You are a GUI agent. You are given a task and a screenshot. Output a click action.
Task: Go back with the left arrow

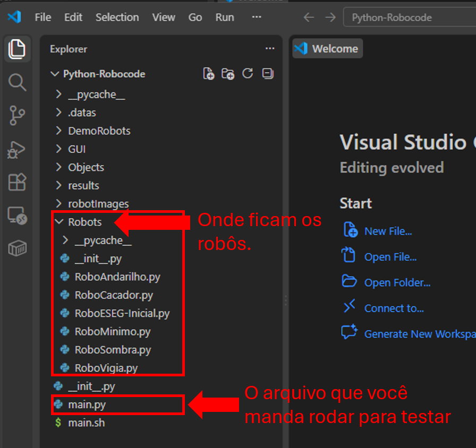(x=309, y=18)
